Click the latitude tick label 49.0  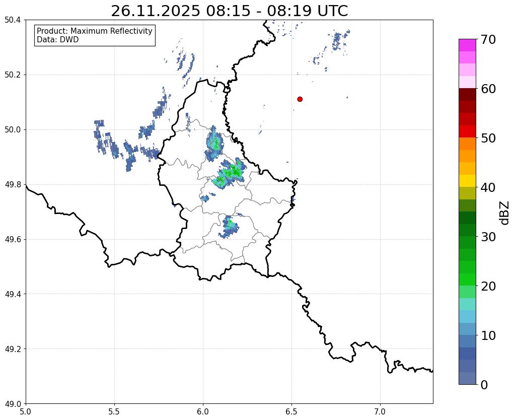point(13,404)
